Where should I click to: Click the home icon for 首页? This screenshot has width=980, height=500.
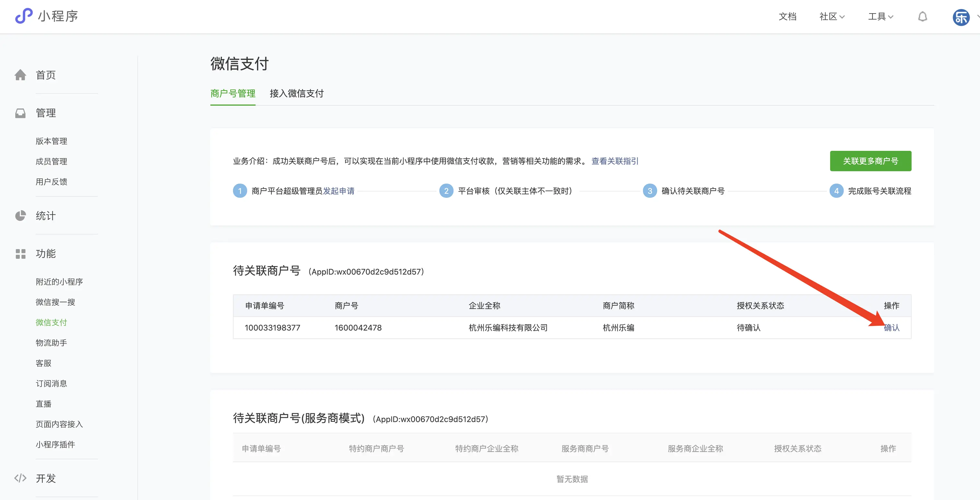(x=20, y=75)
